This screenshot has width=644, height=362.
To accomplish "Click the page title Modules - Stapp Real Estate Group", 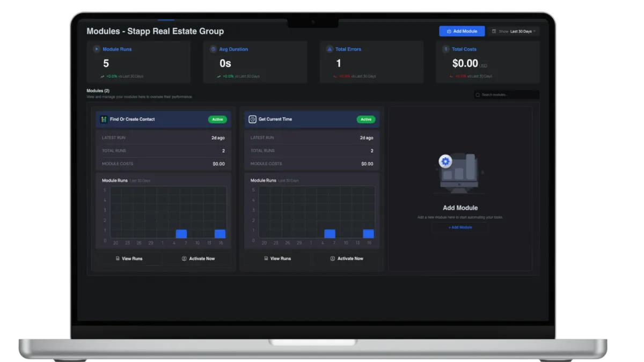I will [155, 31].
